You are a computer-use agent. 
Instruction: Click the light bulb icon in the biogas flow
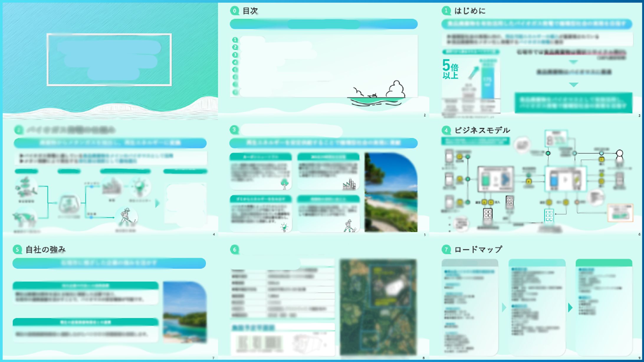point(139,187)
